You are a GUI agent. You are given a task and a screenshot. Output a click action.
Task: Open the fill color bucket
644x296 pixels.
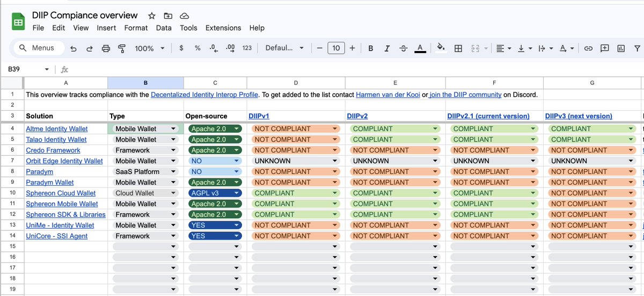[x=441, y=48]
